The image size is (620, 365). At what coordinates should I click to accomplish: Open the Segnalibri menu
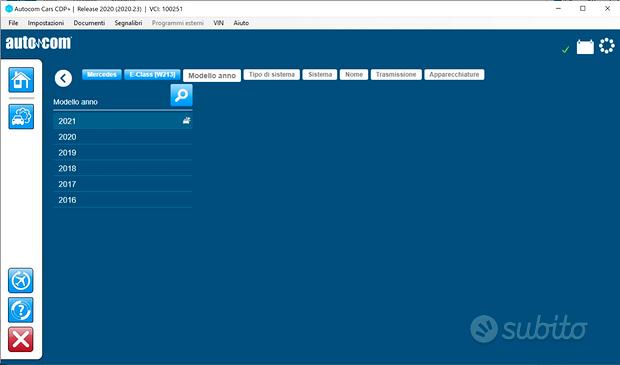(128, 23)
